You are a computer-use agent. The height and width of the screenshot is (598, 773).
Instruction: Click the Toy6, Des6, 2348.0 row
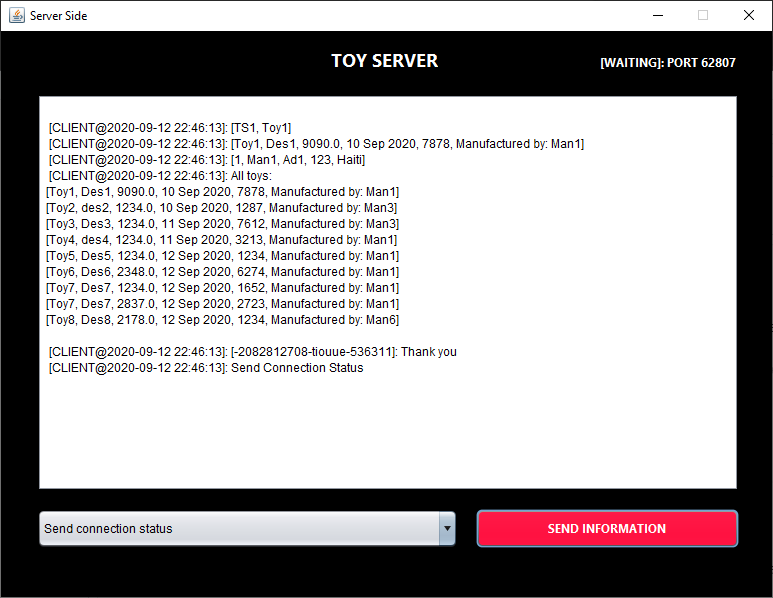(x=222, y=272)
